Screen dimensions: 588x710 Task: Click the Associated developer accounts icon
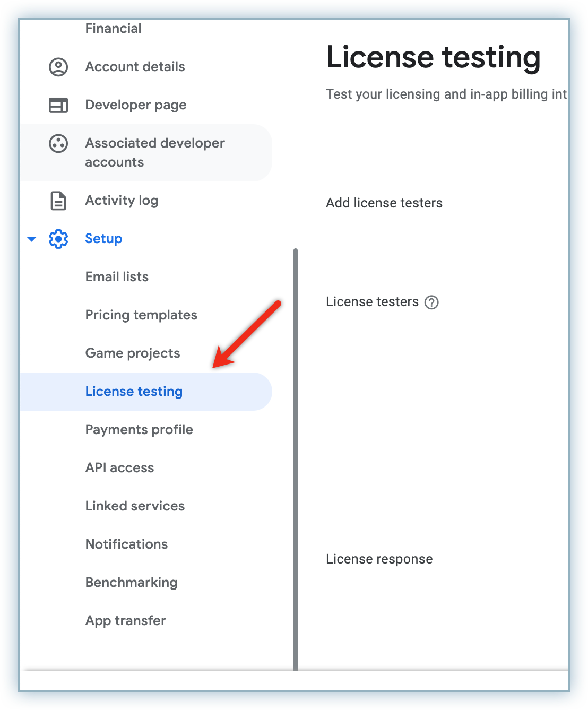[x=58, y=144]
